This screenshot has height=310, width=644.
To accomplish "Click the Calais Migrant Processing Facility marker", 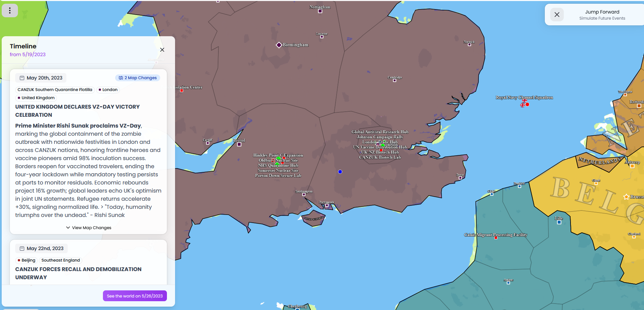I will click(x=496, y=238).
